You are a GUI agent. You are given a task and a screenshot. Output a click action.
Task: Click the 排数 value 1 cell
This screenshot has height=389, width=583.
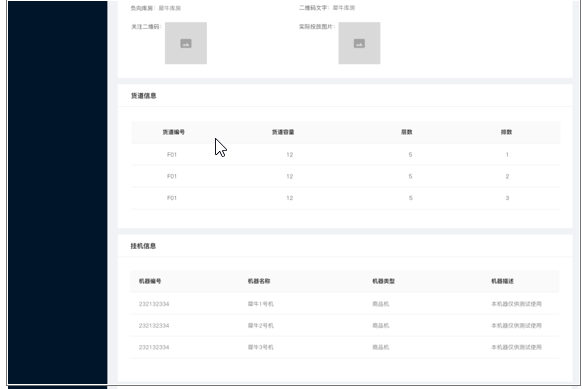pos(507,155)
